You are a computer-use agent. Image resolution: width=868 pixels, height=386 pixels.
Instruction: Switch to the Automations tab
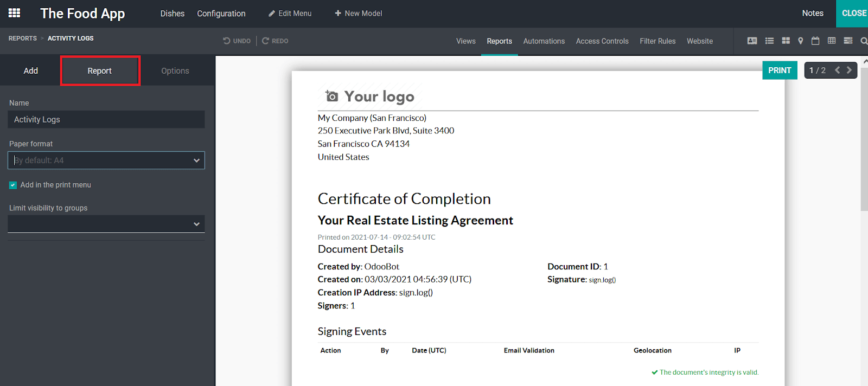[x=544, y=41]
